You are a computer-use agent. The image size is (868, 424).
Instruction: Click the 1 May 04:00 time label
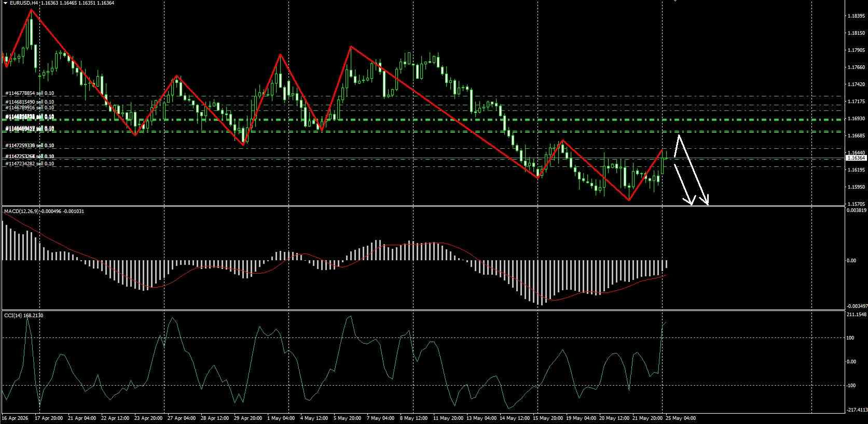(281, 418)
